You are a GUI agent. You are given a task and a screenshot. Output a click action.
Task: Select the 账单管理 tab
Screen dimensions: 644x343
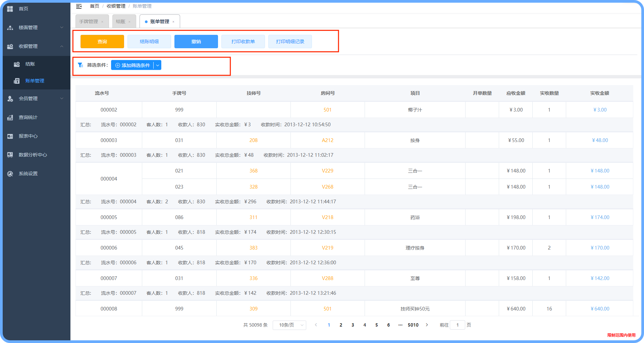pyautogui.click(x=160, y=21)
